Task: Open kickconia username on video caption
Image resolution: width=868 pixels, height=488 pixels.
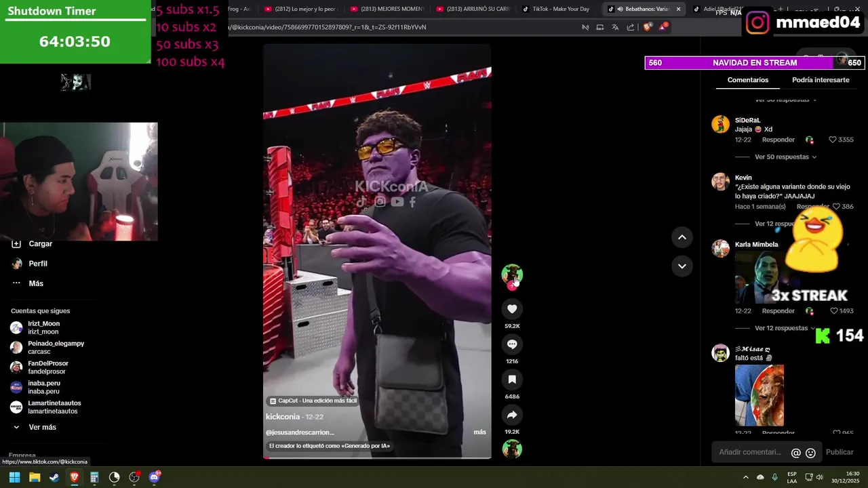Action: (283, 417)
